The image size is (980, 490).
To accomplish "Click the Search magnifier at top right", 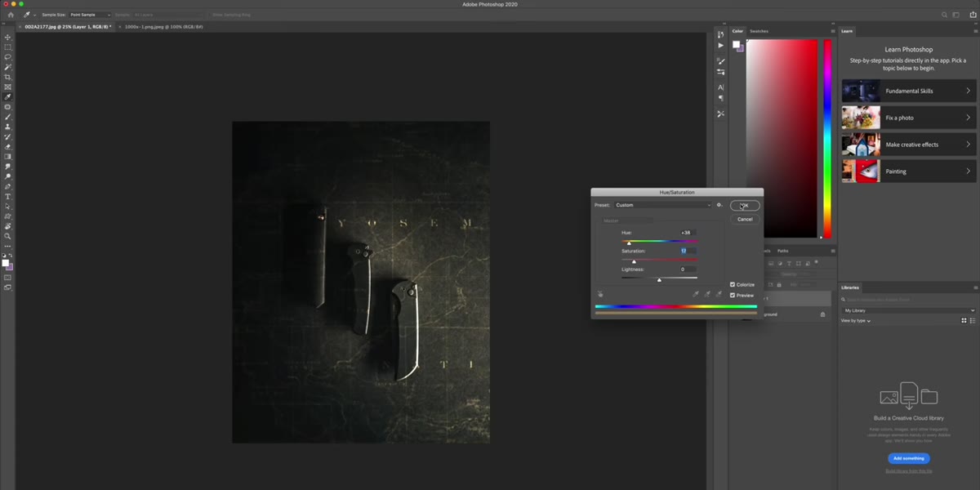I will pyautogui.click(x=945, y=15).
